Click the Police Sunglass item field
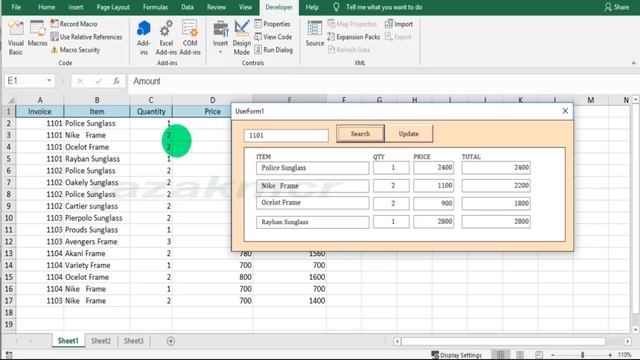Image resolution: width=640 pixels, height=360 pixels. 313,168
